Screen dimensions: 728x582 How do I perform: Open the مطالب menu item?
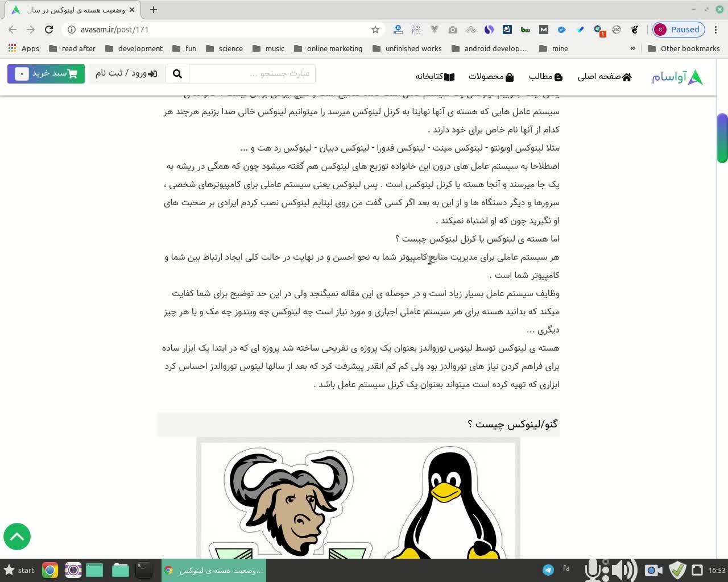(x=545, y=77)
